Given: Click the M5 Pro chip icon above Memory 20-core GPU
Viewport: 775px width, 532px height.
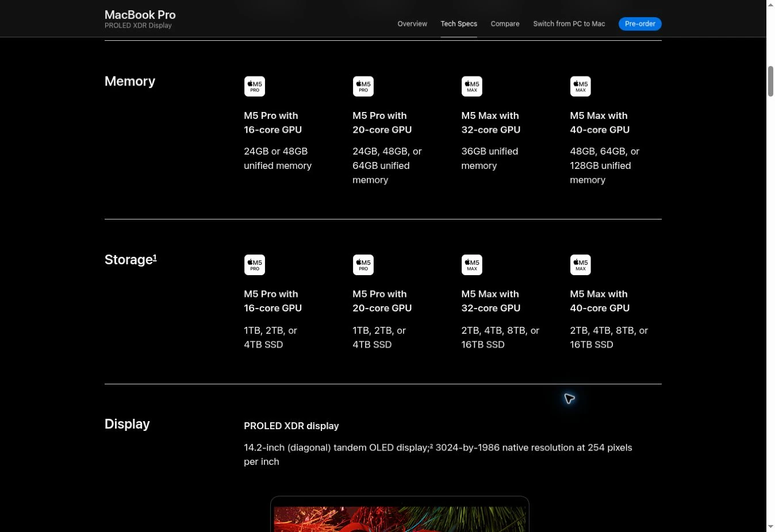Looking at the screenshot, I should pos(363,86).
